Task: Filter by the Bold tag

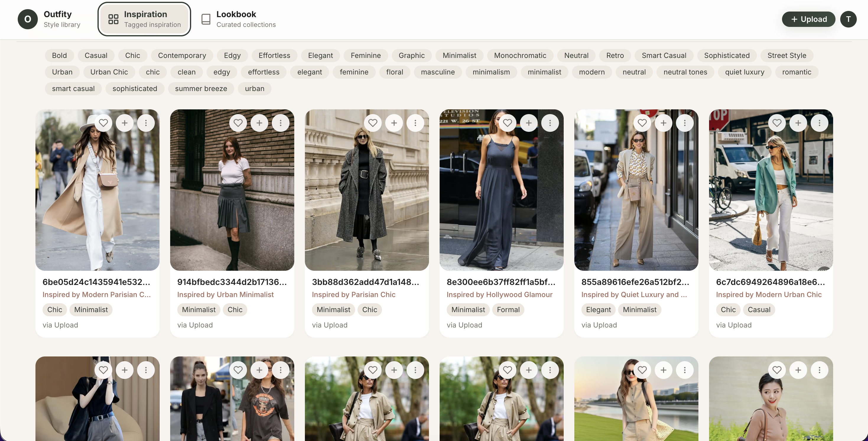Action: pyautogui.click(x=59, y=56)
